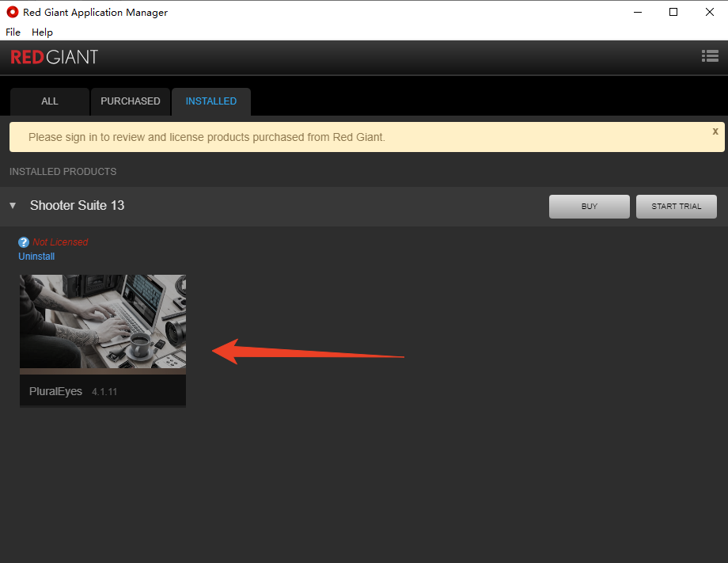The width and height of the screenshot is (728, 563).
Task: Select the INSTALLED tab
Action: click(x=210, y=101)
